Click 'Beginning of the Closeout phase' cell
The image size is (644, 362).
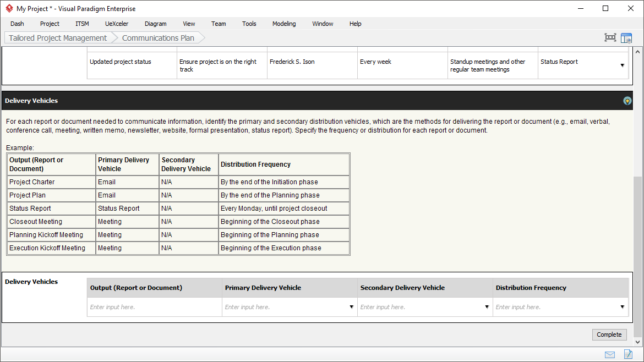pos(284,222)
